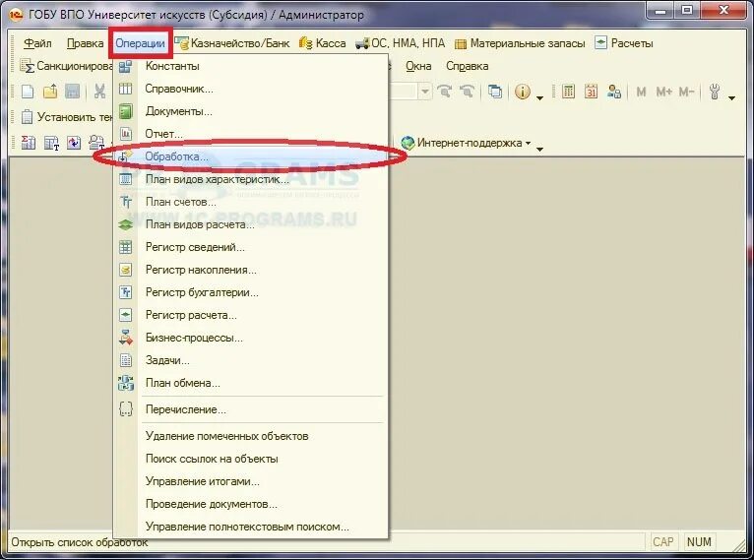The image size is (754, 560).
Task: Click the M+ memory button
Action: tap(664, 92)
